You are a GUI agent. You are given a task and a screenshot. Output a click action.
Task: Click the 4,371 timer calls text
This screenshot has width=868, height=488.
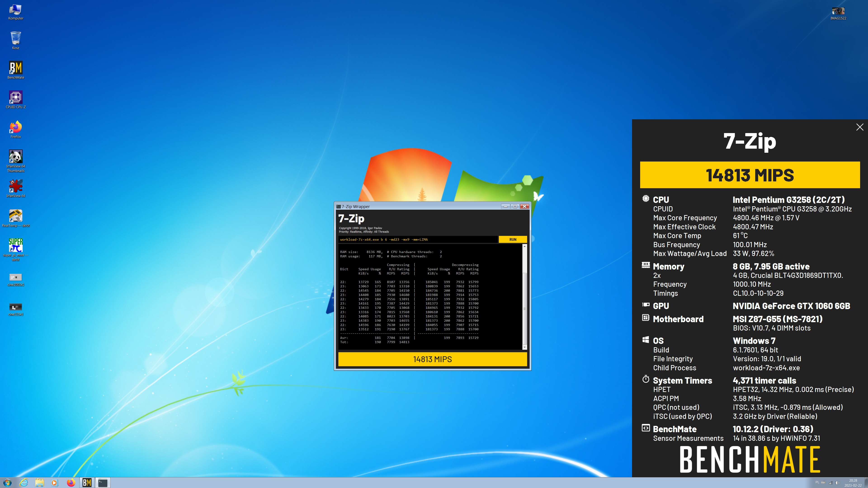click(764, 380)
